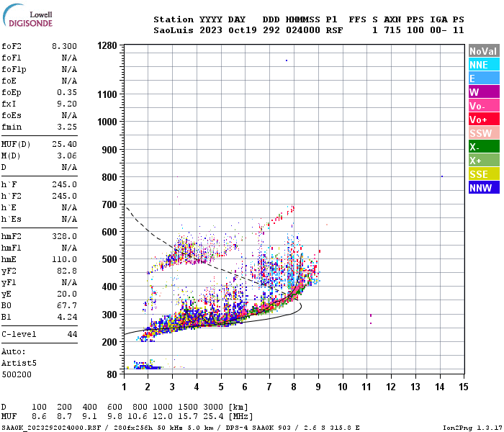Screen dimensions: 504x432
Task: Click the C-level value 44
Action: tap(72, 334)
